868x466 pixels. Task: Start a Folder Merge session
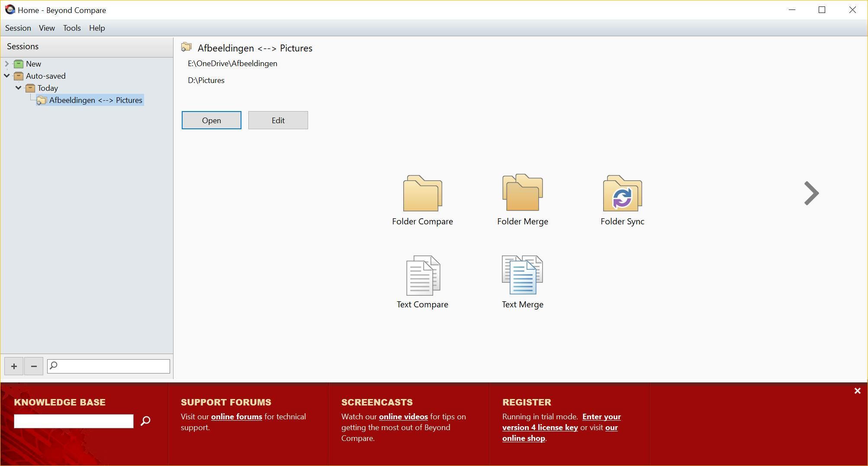pos(522,200)
